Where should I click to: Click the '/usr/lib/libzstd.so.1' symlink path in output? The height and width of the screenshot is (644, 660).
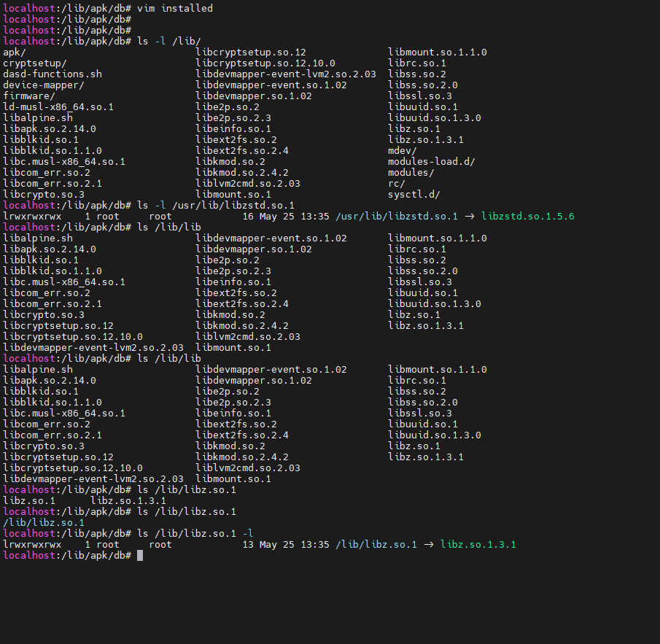click(397, 217)
